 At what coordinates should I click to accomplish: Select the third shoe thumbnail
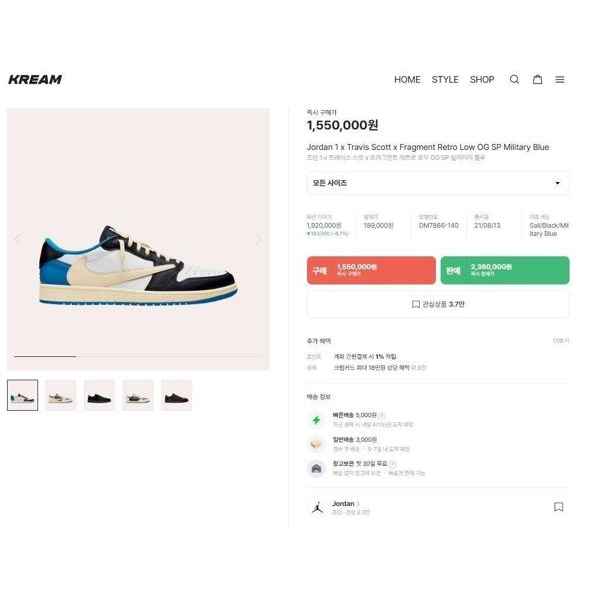(x=99, y=395)
